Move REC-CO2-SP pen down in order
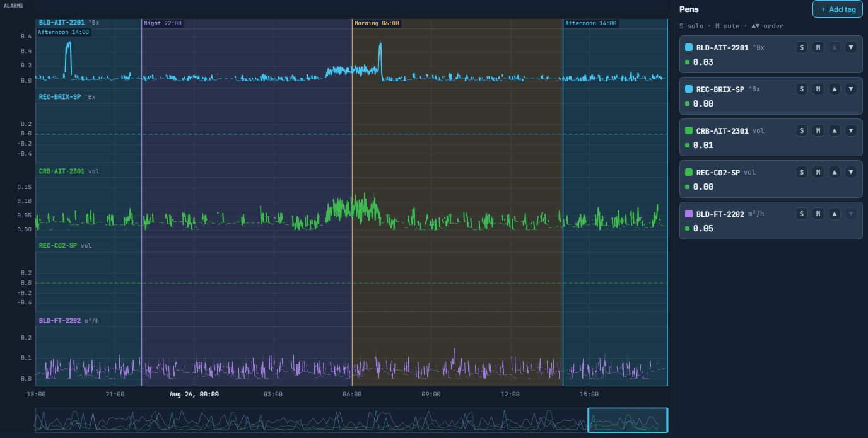Image resolution: width=868 pixels, height=438 pixels. point(851,172)
